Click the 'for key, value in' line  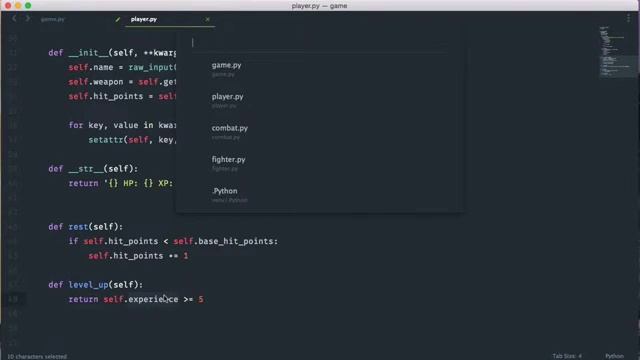(122, 125)
